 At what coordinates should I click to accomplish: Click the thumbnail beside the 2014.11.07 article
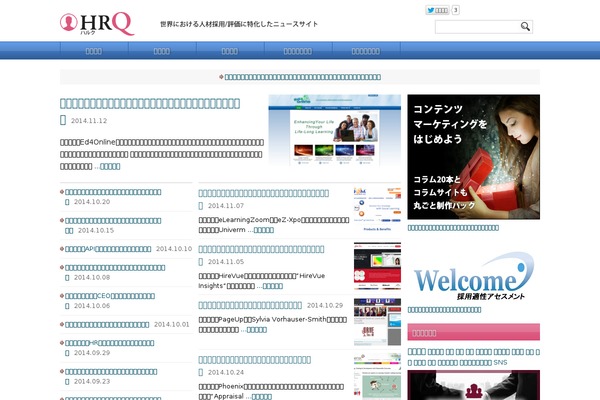pyautogui.click(x=377, y=209)
